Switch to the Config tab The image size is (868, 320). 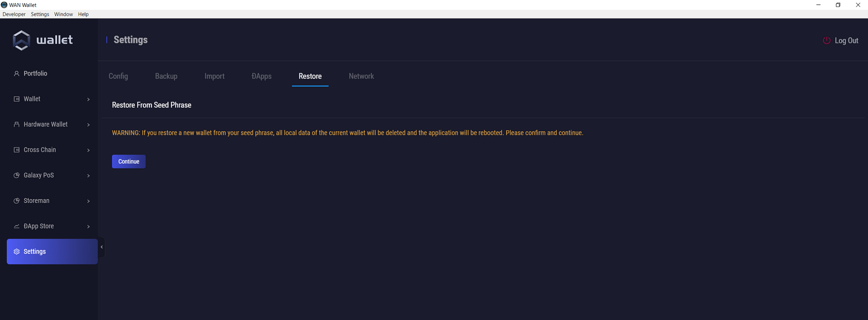click(x=118, y=76)
